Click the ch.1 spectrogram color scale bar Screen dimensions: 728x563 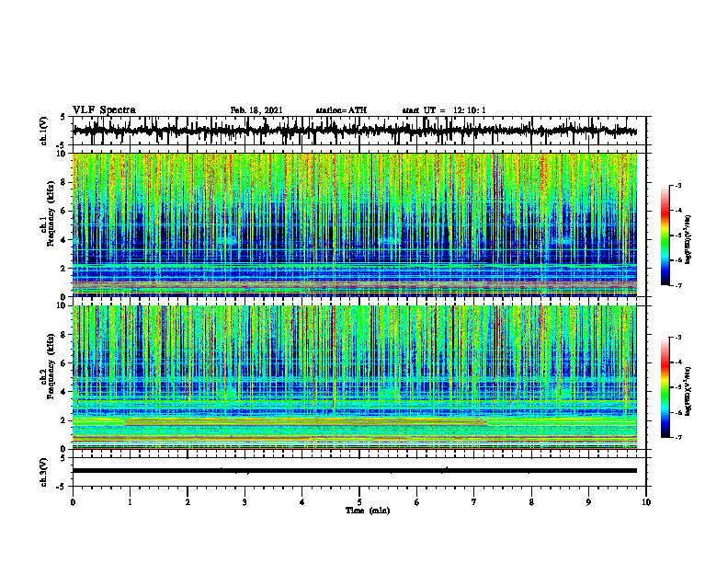[x=665, y=236]
